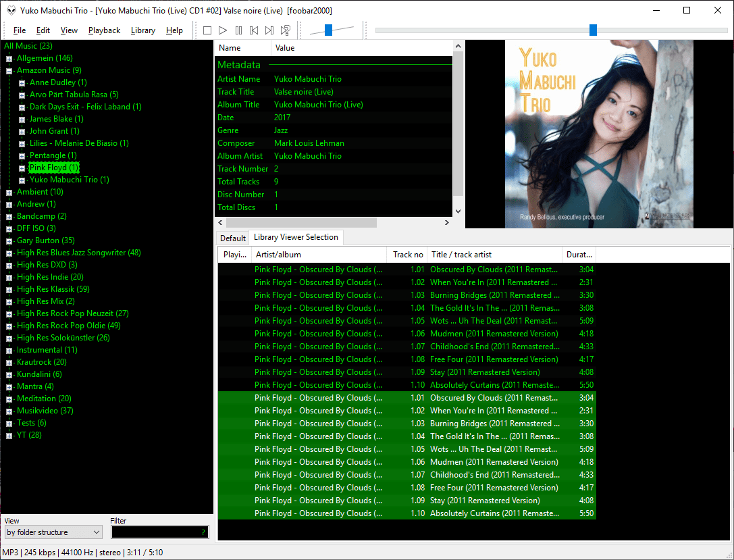Click the Filter help question mark
Viewport: 734px width, 560px height.
point(203,532)
